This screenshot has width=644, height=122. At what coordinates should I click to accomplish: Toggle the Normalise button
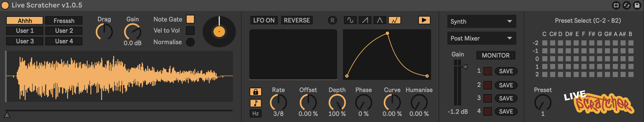tap(190, 42)
